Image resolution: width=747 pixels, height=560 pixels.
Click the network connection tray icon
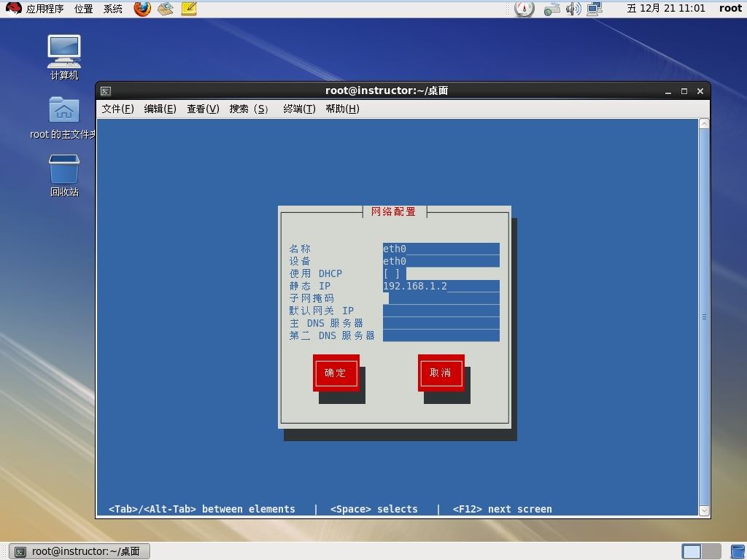point(595,9)
